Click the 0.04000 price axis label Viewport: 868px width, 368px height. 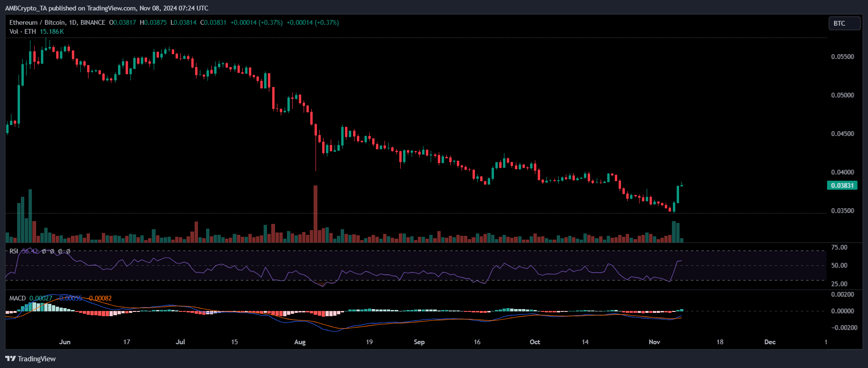842,172
